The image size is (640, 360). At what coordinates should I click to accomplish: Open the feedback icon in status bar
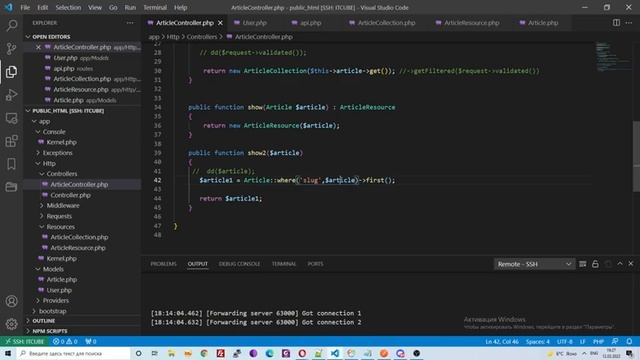pyautogui.click(x=615, y=342)
